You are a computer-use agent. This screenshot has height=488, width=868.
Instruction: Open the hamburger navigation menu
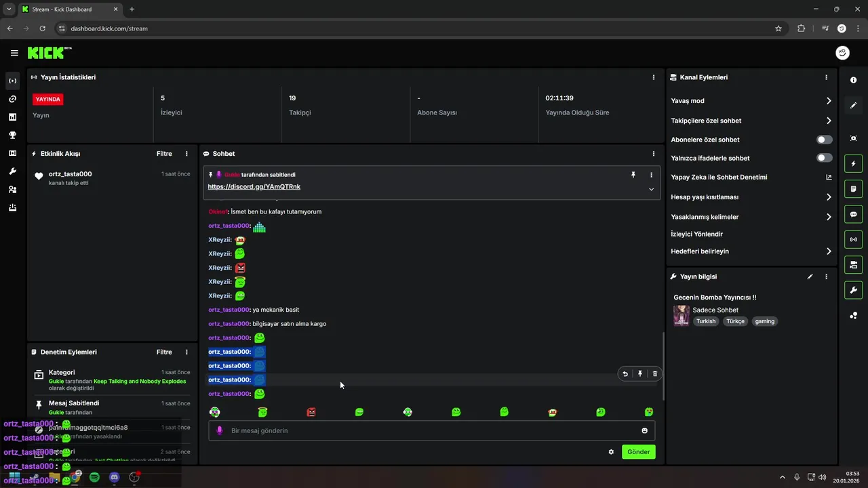click(14, 53)
